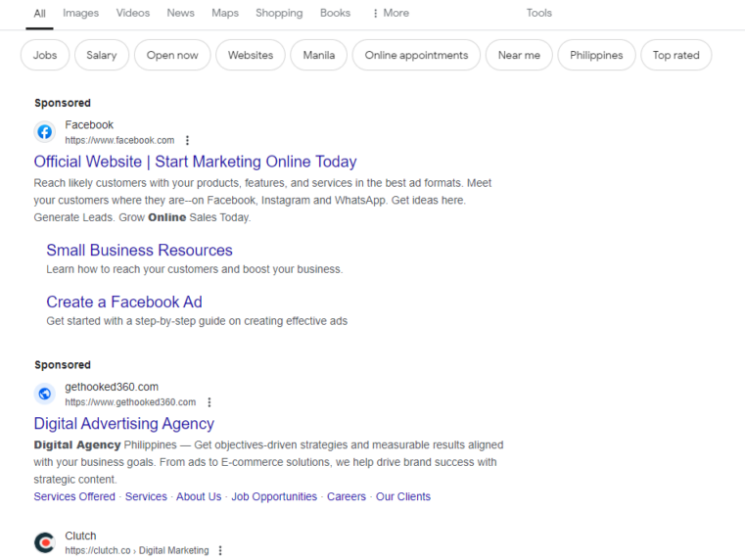
Task: Open the Careers sitelink
Action: pos(347,496)
